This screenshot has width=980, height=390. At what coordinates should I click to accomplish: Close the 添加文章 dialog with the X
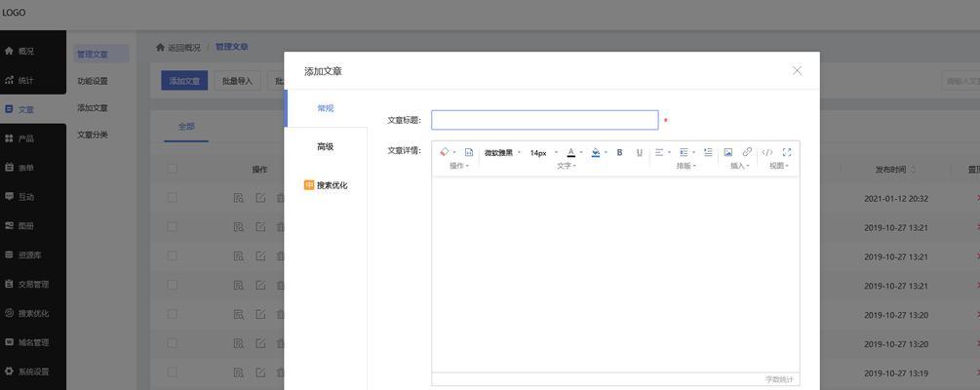pos(797,70)
